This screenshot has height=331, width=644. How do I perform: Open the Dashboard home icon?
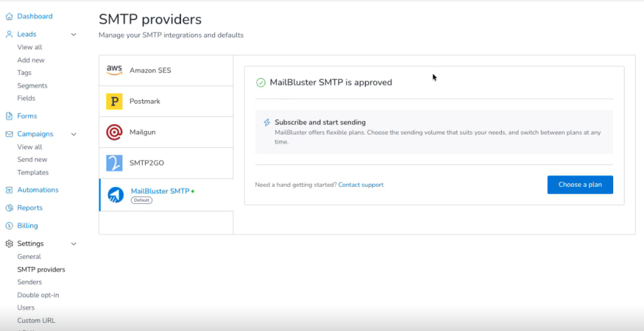pyautogui.click(x=9, y=16)
